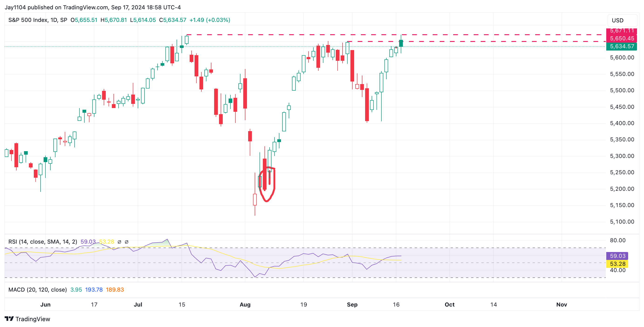Image resolution: width=644 pixels, height=327 pixels.
Task: Click the 5,600.00 price axis label
Action: click(622, 58)
